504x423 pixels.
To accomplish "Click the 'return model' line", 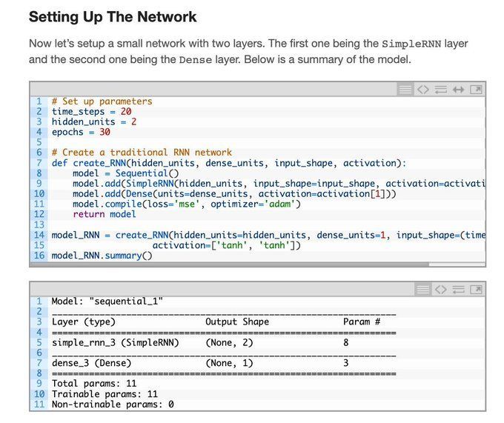I will (x=105, y=215).
